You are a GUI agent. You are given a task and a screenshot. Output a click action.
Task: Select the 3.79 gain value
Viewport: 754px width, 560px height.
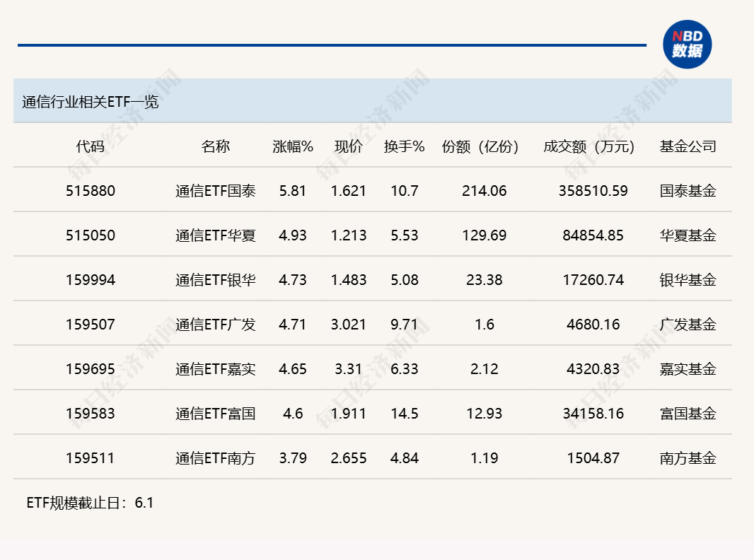293,458
